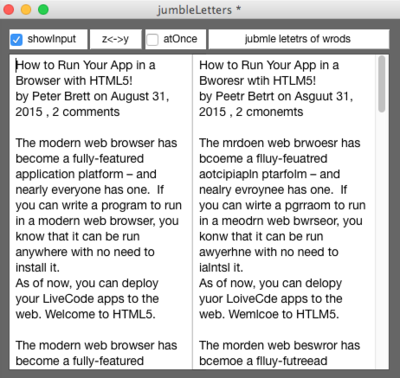The width and height of the screenshot is (400, 378).
Task: Click the jumbleLetters window title
Action: (x=194, y=10)
